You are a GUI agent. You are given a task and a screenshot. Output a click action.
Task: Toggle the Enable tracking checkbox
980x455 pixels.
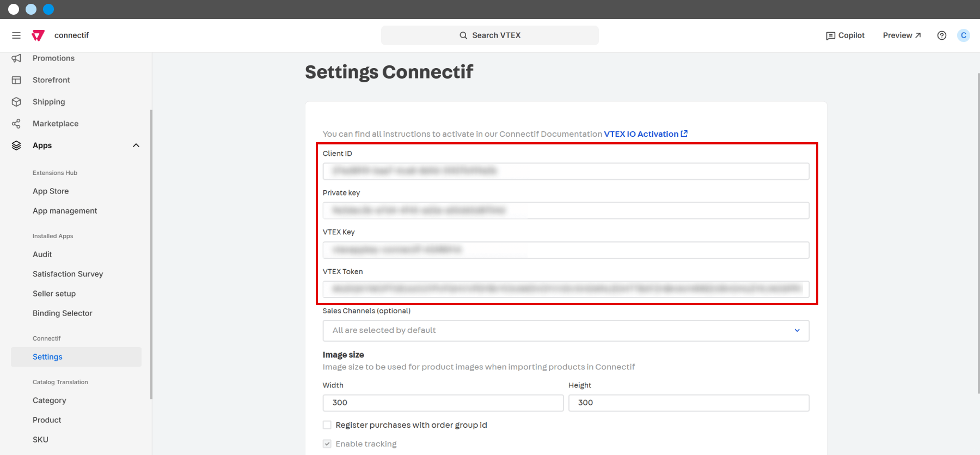coord(327,444)
